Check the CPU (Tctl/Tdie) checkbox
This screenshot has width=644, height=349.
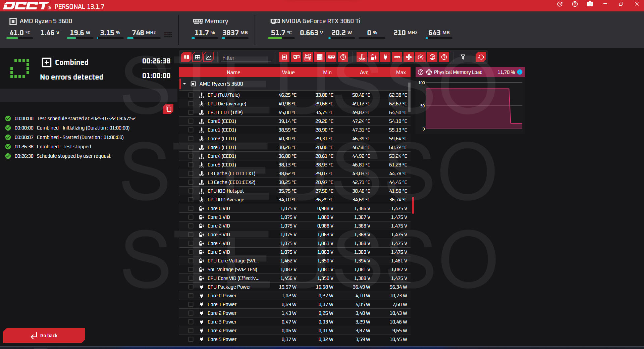[191, 95]
